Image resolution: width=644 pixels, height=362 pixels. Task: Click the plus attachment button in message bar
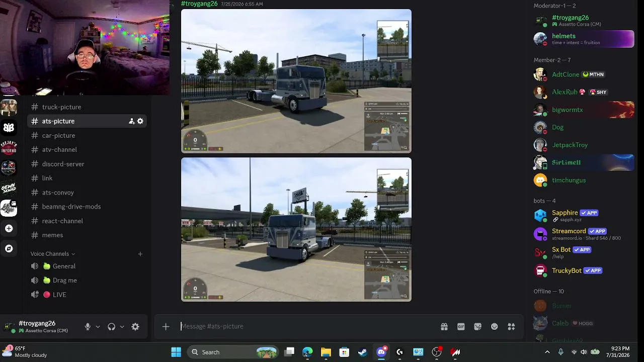[x=166, y=327]
